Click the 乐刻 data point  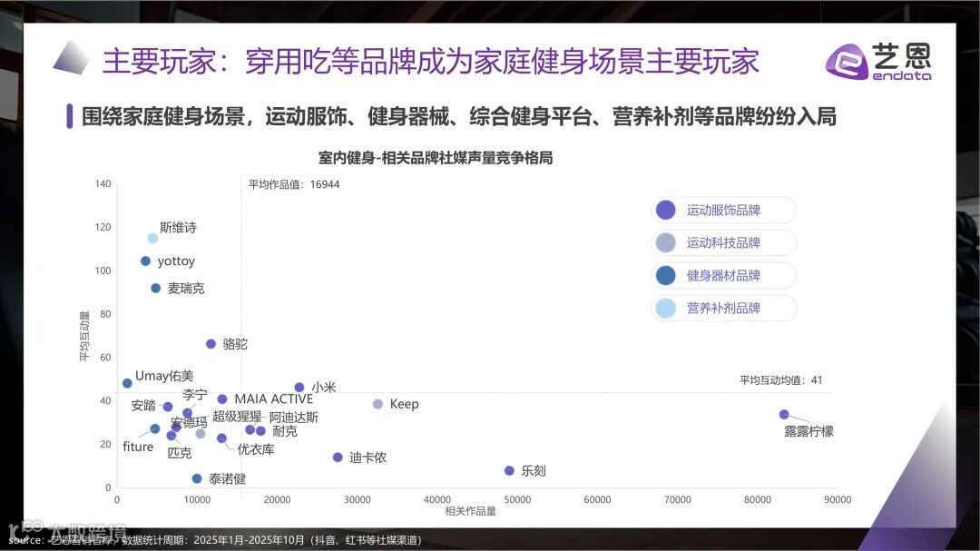509,470
